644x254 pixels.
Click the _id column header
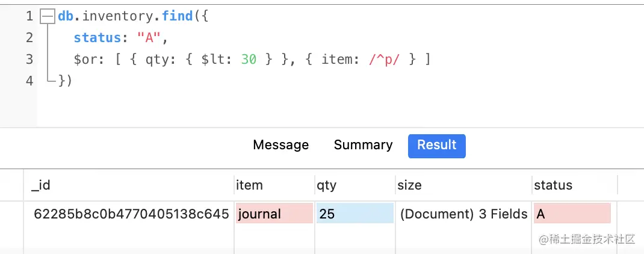pyautogui.click(x=41, y=185)
